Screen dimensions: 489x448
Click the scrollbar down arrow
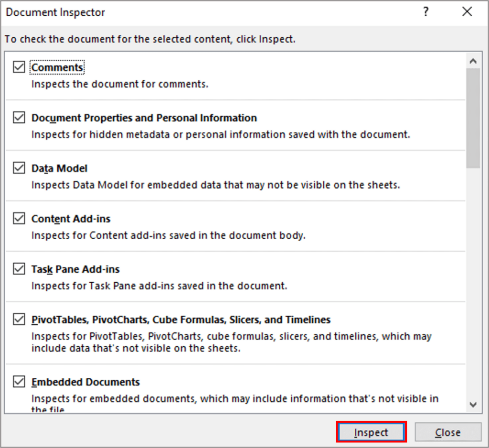click(473, 403)
